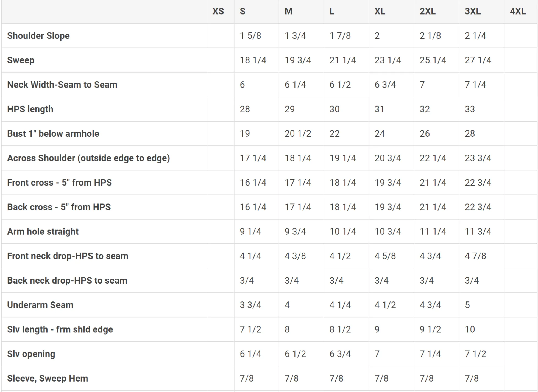Click Front neck drop value 4 3/8
Screen dimensions: 538x392
tap(295, 256)
